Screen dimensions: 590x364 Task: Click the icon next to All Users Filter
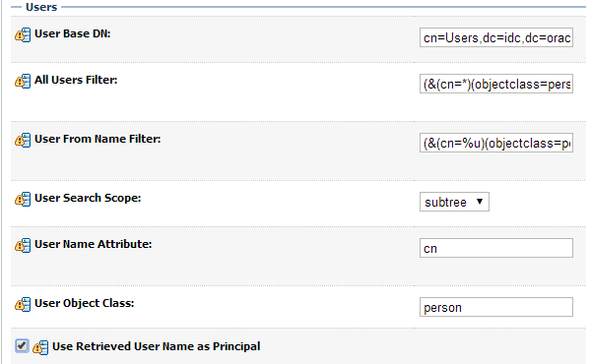point(23,81)
